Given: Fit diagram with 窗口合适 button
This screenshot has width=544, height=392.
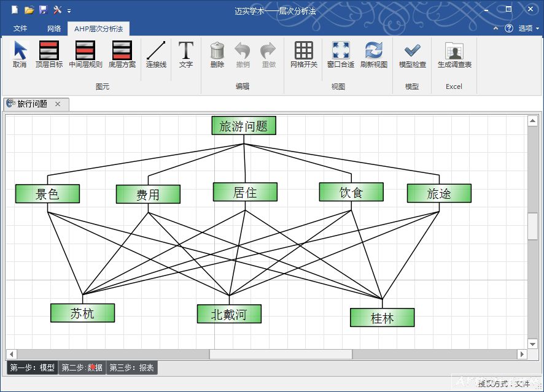Looking at the screenshot, I should click(x=340, y=54).
